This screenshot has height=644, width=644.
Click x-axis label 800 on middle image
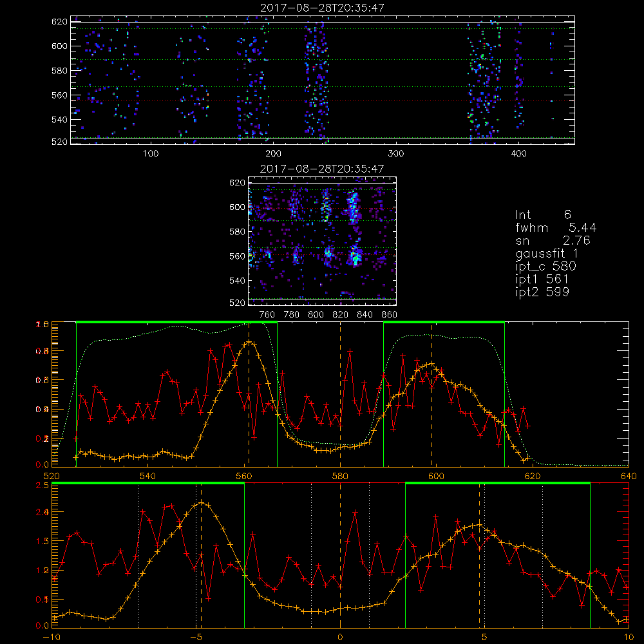pos(316,315)
